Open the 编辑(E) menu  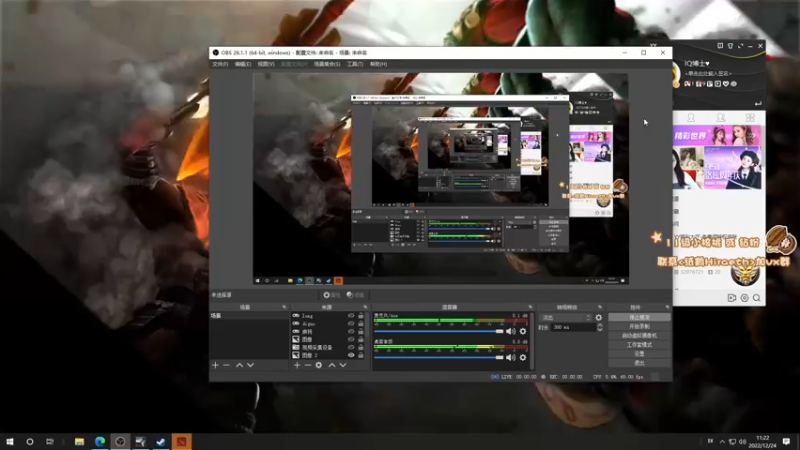point(243,64)
